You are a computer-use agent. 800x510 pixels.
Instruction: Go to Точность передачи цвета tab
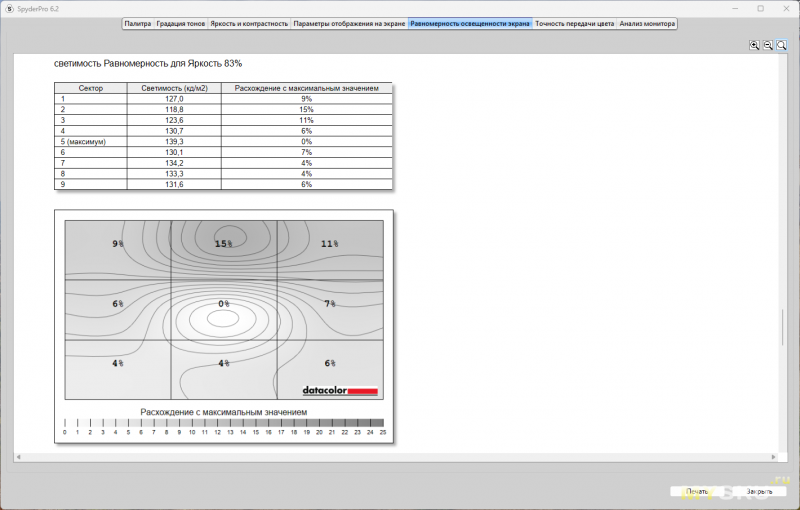click(574, 23)
